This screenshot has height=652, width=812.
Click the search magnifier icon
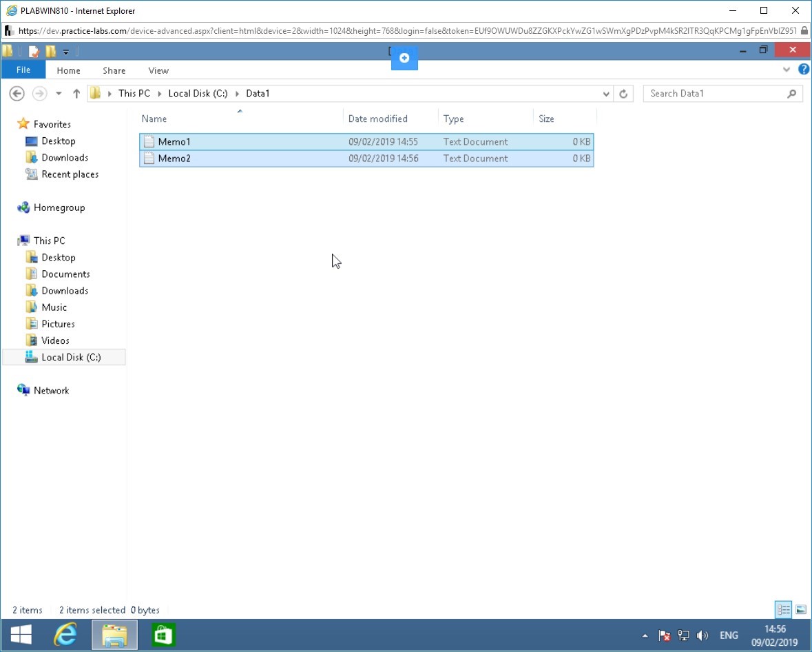(792, 93)
